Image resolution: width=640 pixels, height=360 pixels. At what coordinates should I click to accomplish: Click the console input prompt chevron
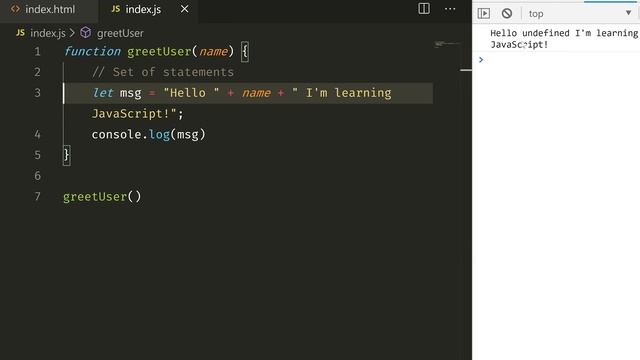pos(481,60)
